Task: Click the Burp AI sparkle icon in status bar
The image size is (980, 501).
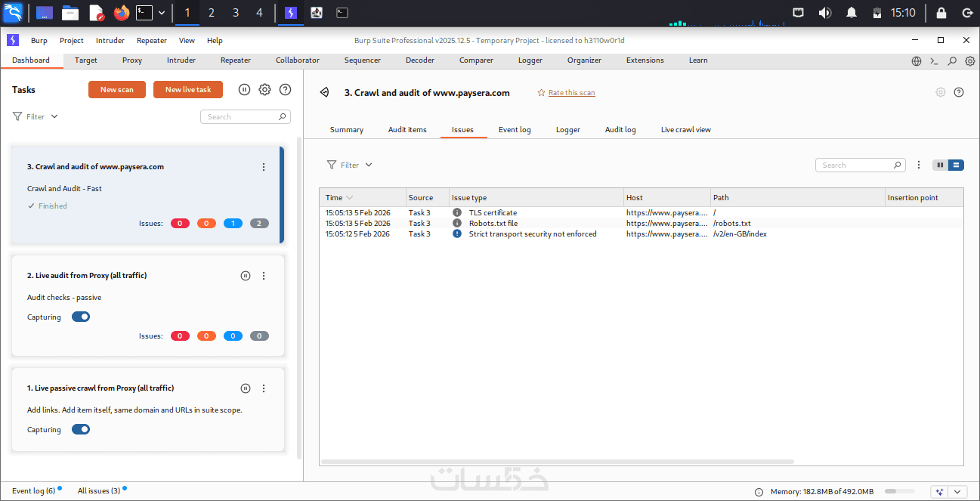Action: (940, 491)
